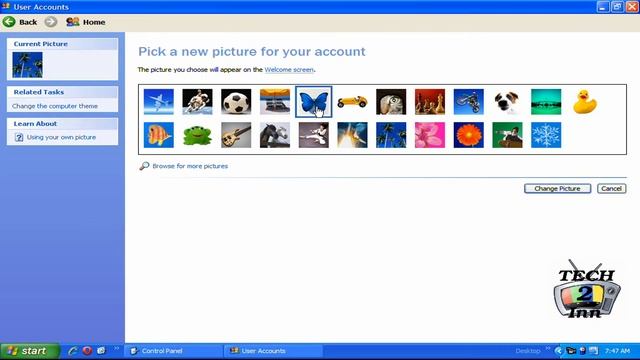Image resolution: width=640 pixels, height=360 pixels.
Task: Pick the beach chair picture
Action: [x=275, y=102]
